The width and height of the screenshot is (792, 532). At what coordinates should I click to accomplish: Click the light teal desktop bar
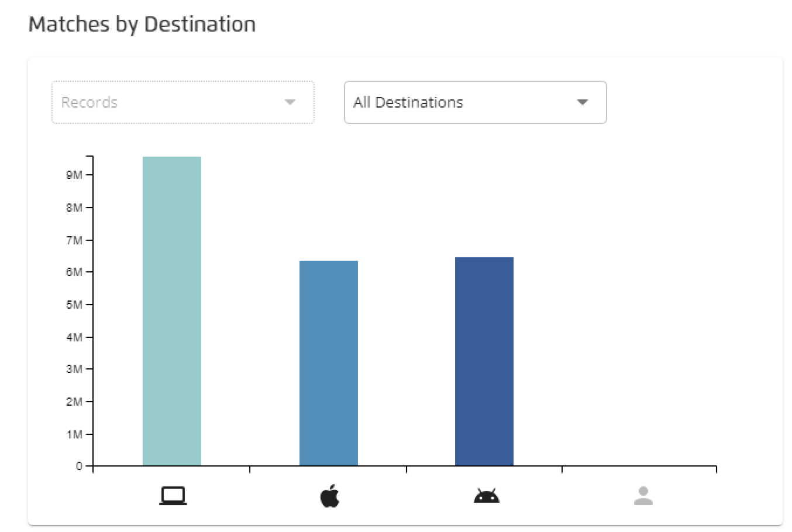click(x=172, y=311)
